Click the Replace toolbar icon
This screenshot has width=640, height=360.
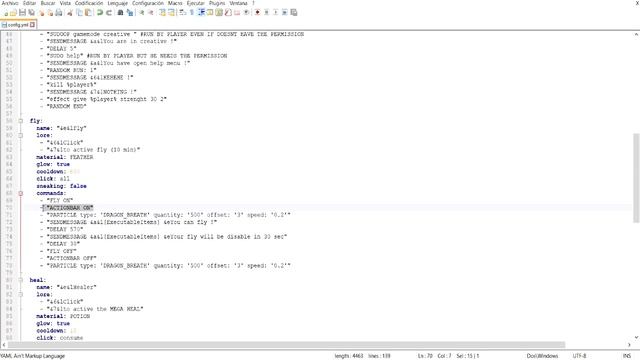pyautogui.click(x=130, y=13)
